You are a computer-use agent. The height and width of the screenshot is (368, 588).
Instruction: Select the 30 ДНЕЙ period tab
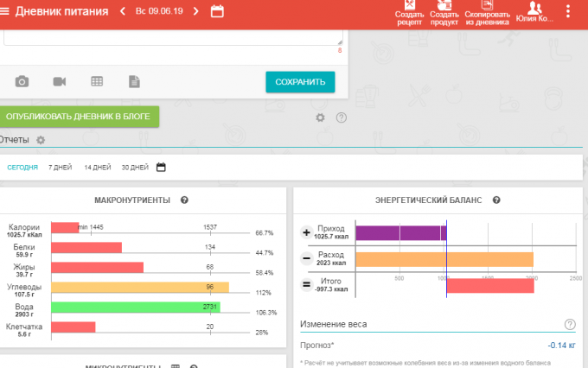(135, 167)
